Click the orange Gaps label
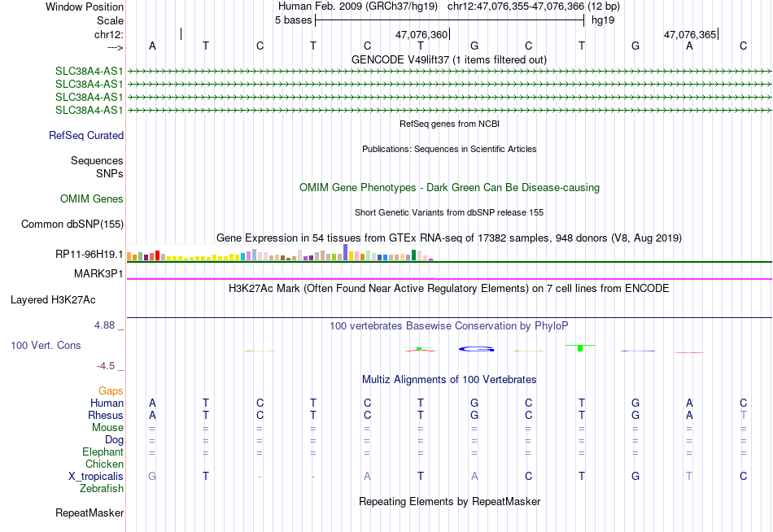Viewport: 773px width, 532px height. [x=111, y=390]
